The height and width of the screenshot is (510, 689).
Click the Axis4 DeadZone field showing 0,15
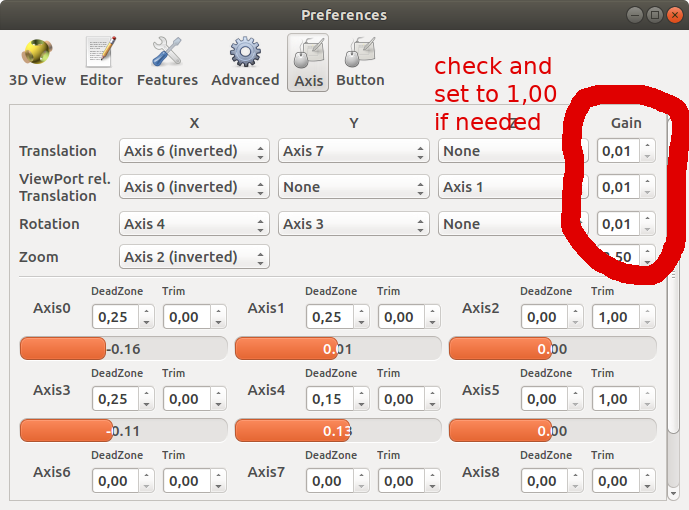(328, 399)
